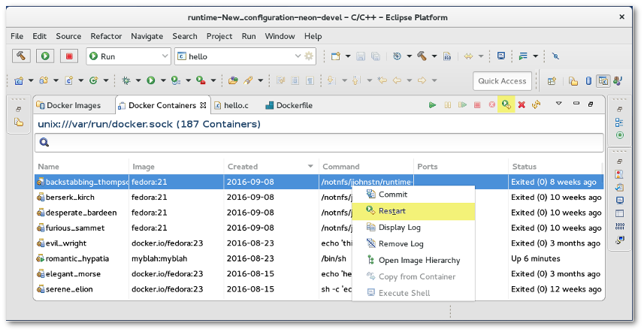Open the launch configuration settings gear

(x=309, y=56)
